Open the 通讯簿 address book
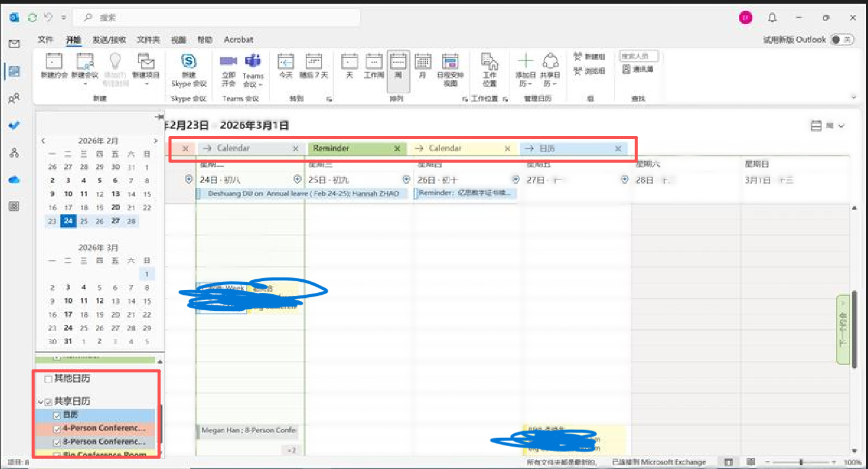868x469 pixels. pyautogui.click(x=638, y=69)
